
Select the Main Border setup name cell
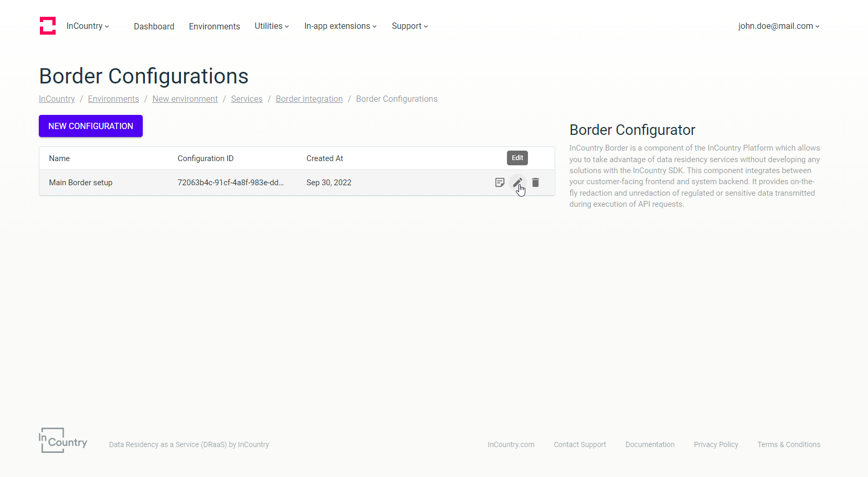click(81, 183)
